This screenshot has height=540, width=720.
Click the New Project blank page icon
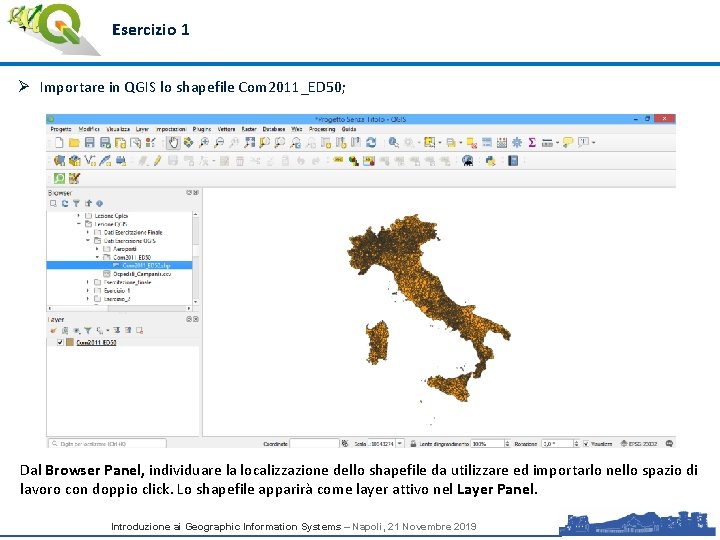[59, 143]
